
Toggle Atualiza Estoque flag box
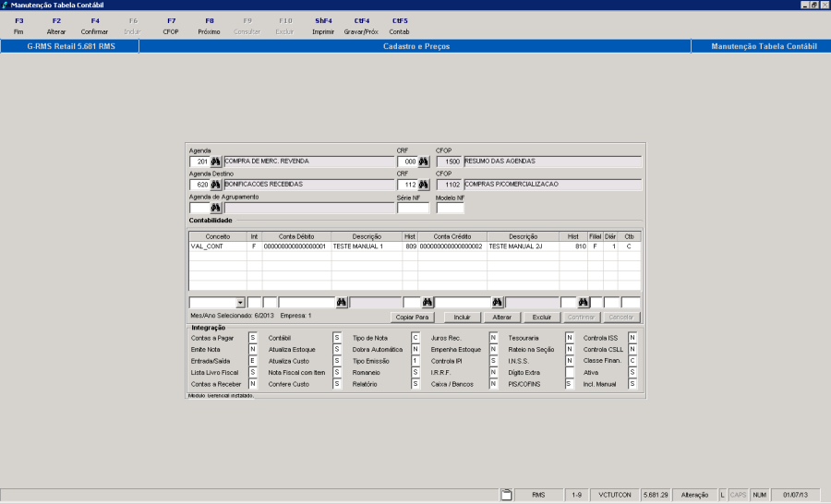point(337,349)
